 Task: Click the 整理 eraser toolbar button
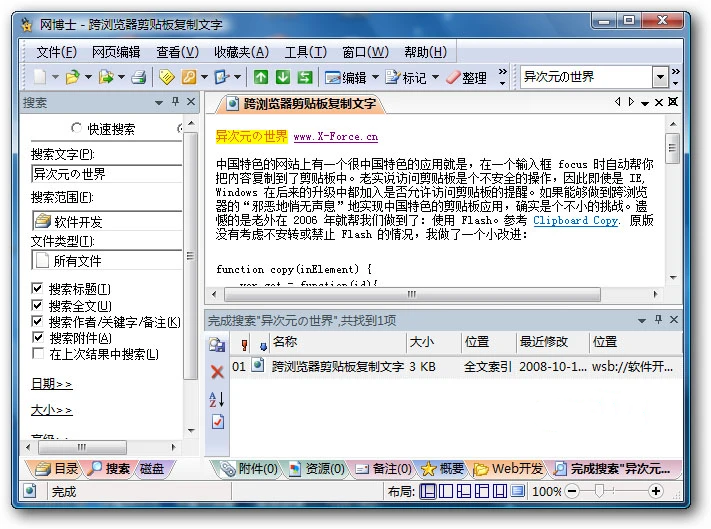(466, 78)
